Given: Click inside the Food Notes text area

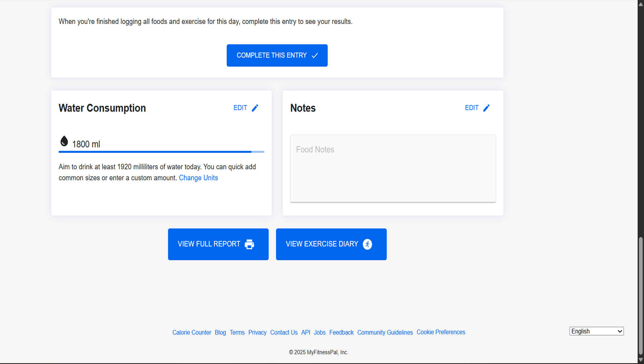Looking at the screenshot, I should click(392, 168).
